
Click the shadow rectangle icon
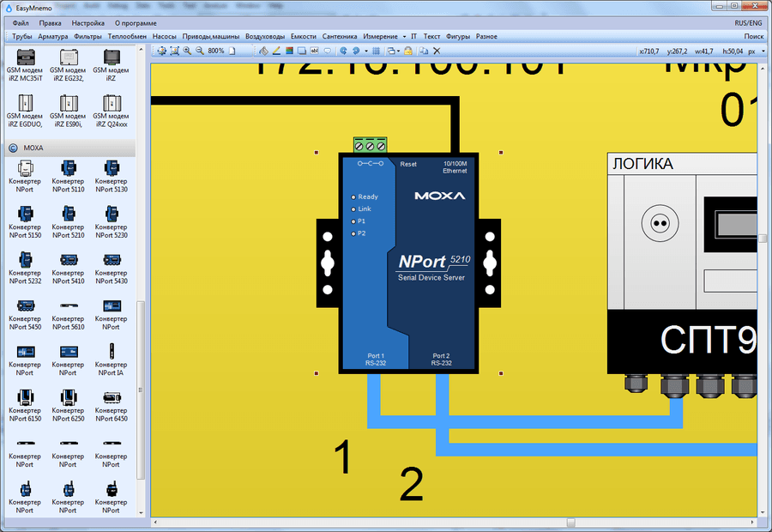pos(302,51)
